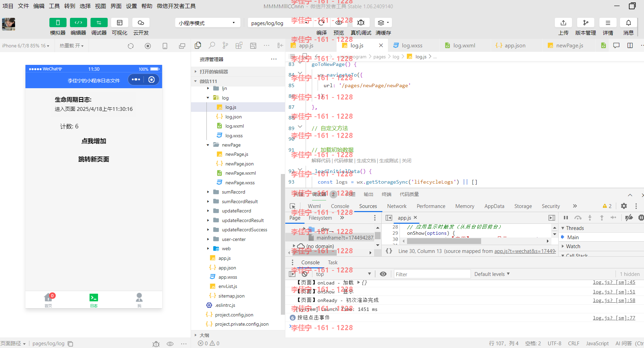The image size is (644, 348).
Task: Collapse the 微信111 project root
Action: pos(238,81)
